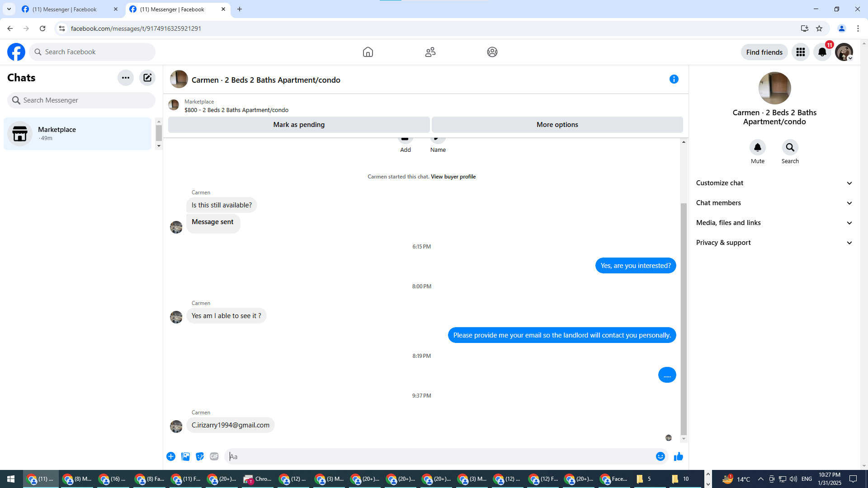The width and height of the screenshot is (868, 488).
Task: Open Chrome menu three dots
Action: [x=858, y=28]
